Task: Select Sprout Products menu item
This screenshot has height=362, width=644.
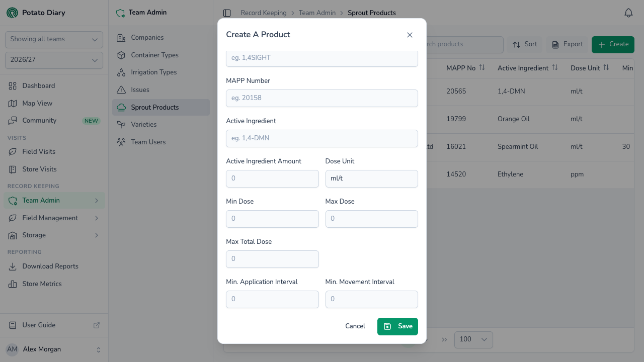Action: pyautogui.click(x=160, y=107)
